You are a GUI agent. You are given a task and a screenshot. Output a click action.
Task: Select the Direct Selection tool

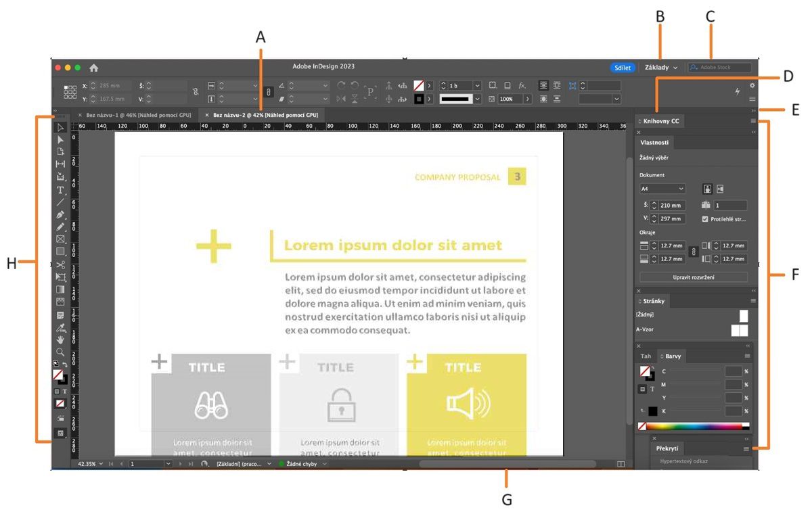pyautogui.click(x=60, y=139)
